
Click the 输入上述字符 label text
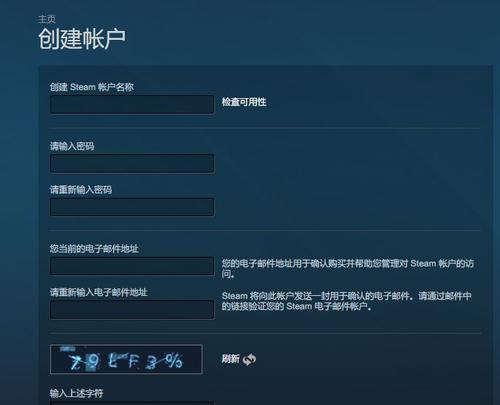coord(76,394)
